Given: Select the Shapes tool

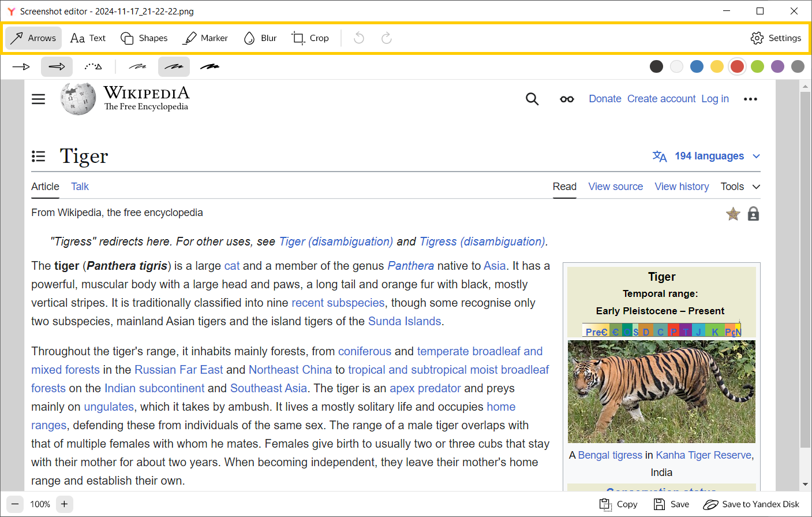Looking at the screenshot, I should pos(144,38).
